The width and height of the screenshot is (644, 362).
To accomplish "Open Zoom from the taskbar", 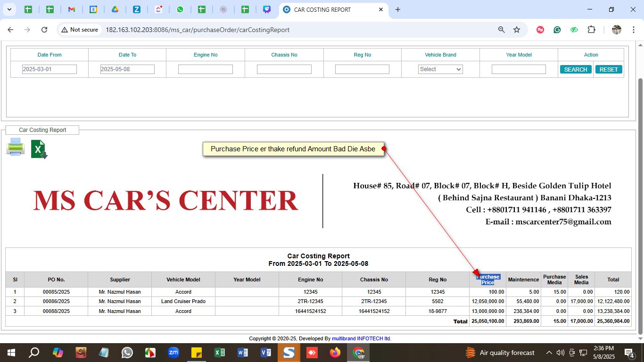I will (173, 353).
